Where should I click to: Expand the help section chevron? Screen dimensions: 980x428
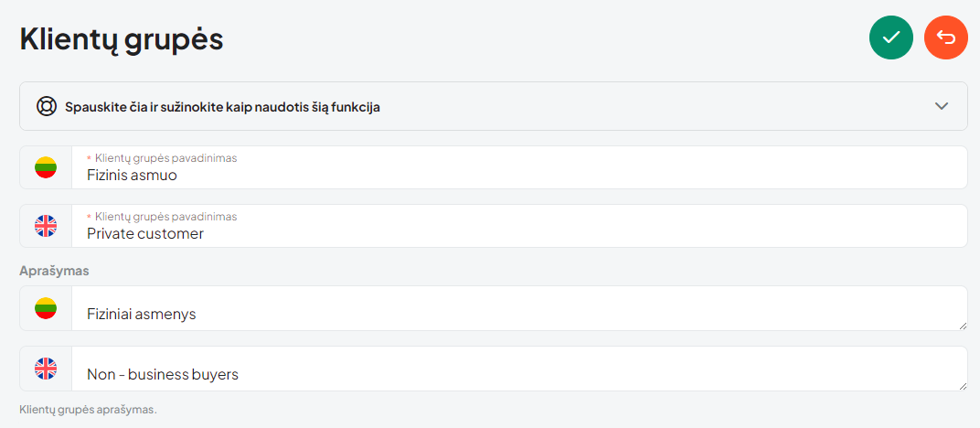(942, 106)
